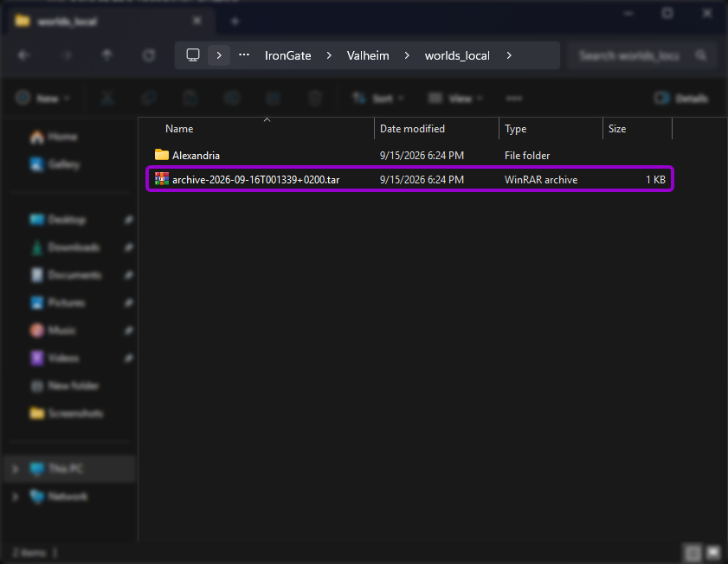The image size is (728, 564).
Task: Close the worlds_local tab
Action: 196,21
